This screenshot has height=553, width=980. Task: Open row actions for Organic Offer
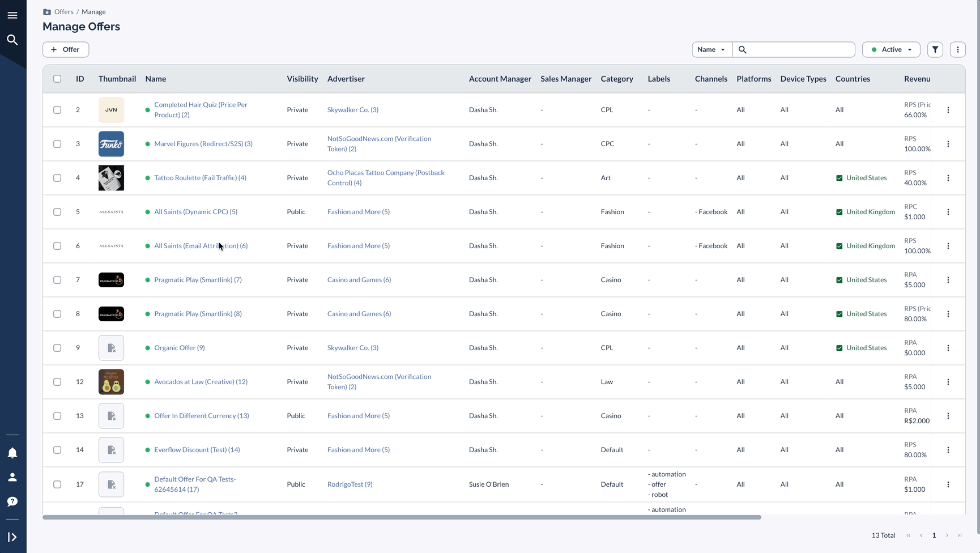point(948,348)
